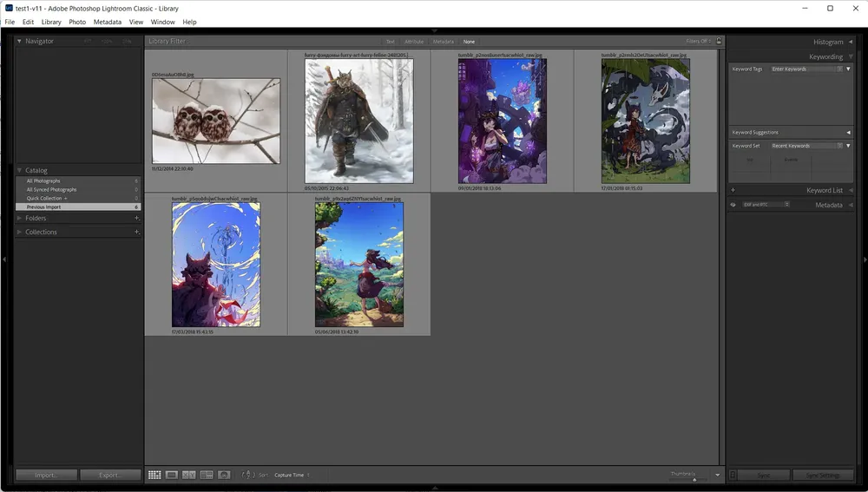Click the Import button
Viewport: 868px width, 492px height.
coord(47,475)
